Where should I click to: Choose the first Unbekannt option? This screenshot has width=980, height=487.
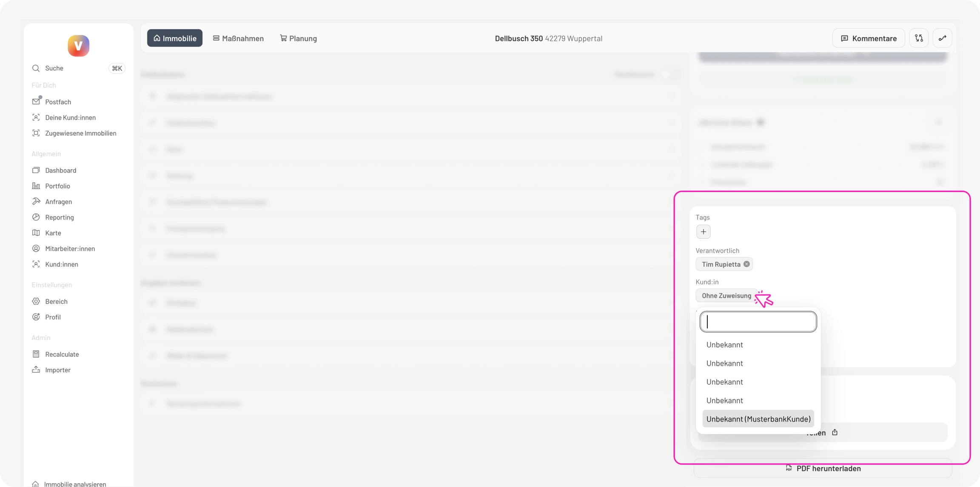pyautogui.click(x=724, y=345)
